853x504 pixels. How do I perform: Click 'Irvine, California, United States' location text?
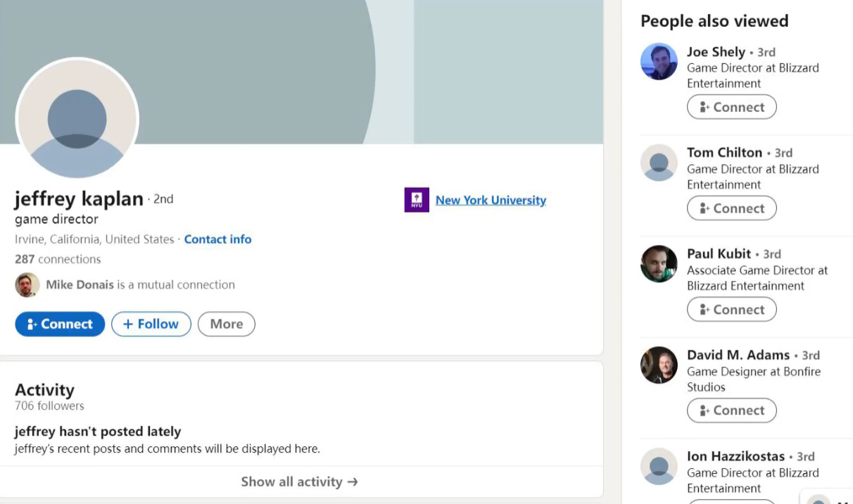click(94, 239)
